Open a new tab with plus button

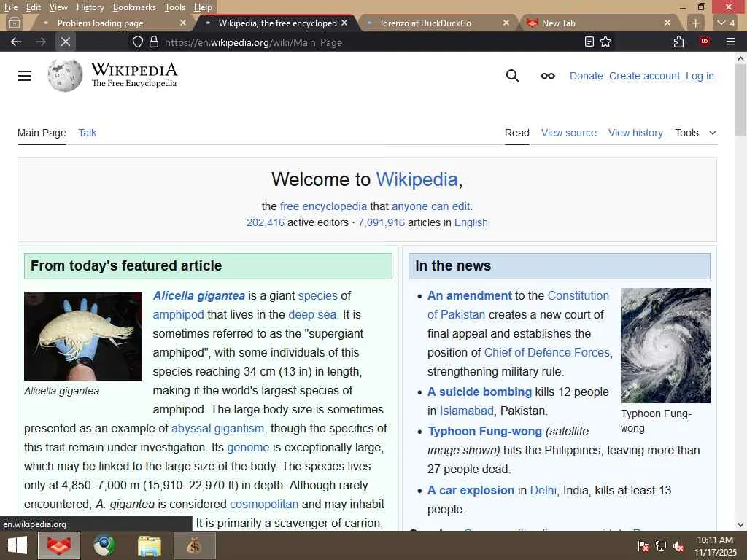coord(695,23)
